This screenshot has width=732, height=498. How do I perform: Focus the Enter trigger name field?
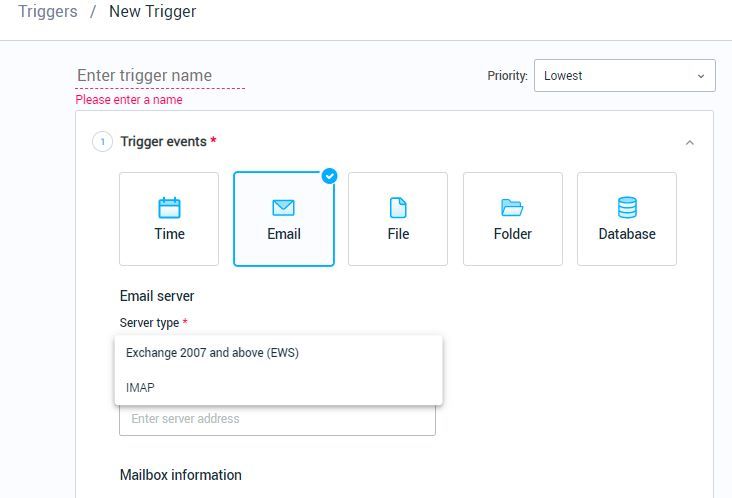160,76
